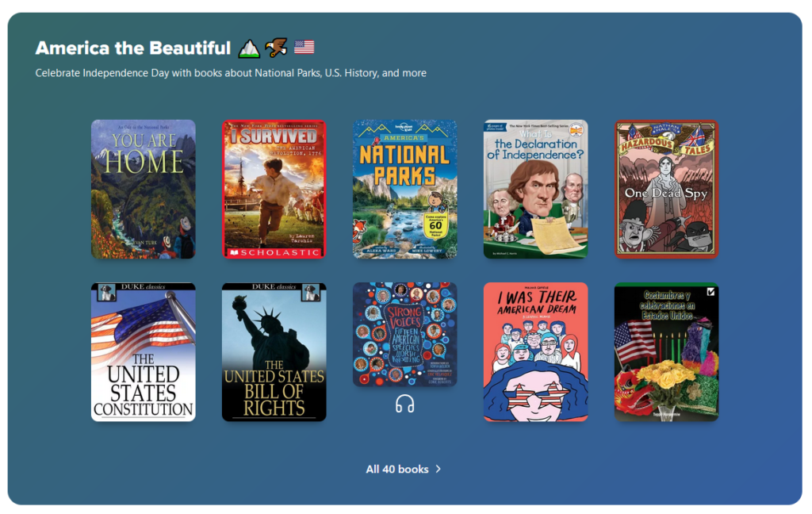This screenshot has width=812, height=514.
Task: Open 'What Is the Declaration of Independence?' book
Action: click(x=535, y=189)
